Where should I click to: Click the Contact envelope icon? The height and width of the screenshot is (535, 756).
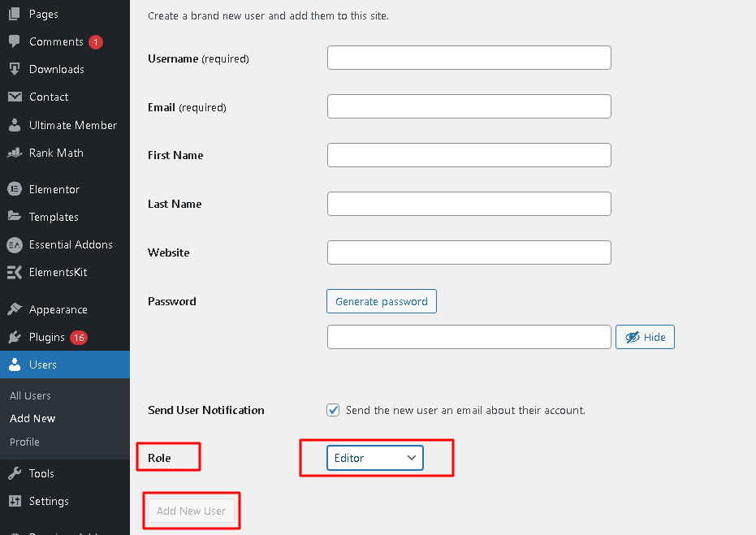click(x=14, y=97)
